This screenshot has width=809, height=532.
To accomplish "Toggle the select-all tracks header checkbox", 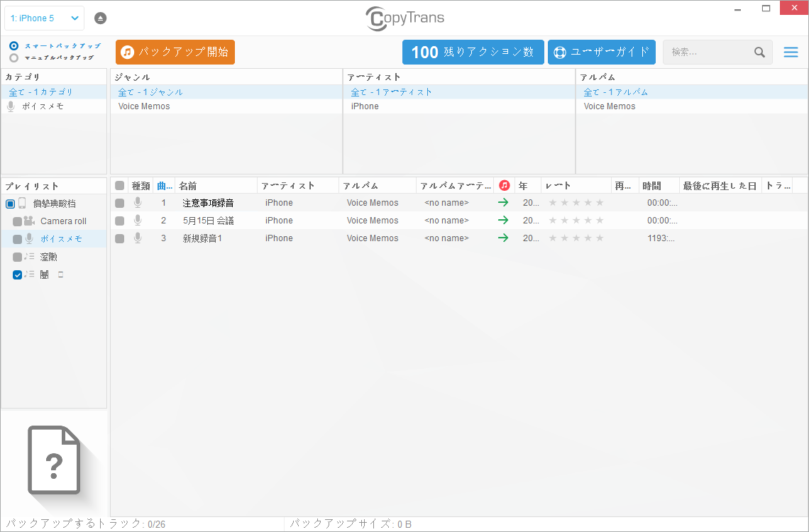I will pyautogui.click(x=120, y=186).
